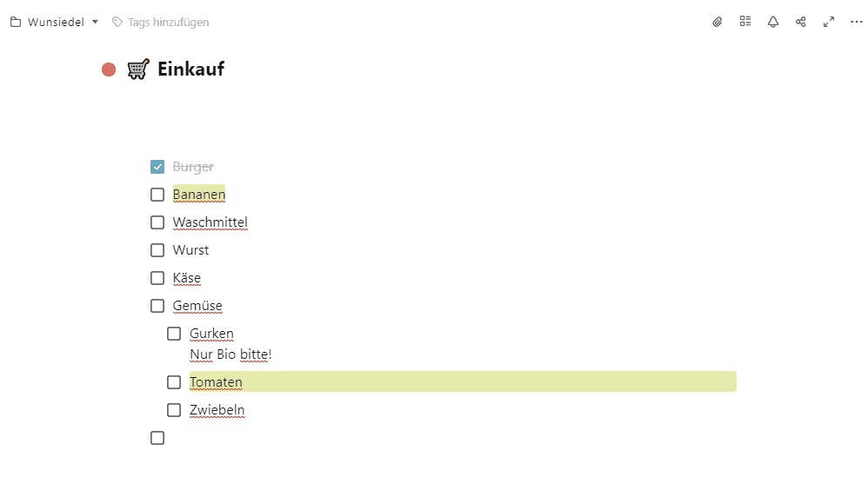The image size is (868, 477).
Task: Open the checklist view icon in header
Action: tap(745, 22)
